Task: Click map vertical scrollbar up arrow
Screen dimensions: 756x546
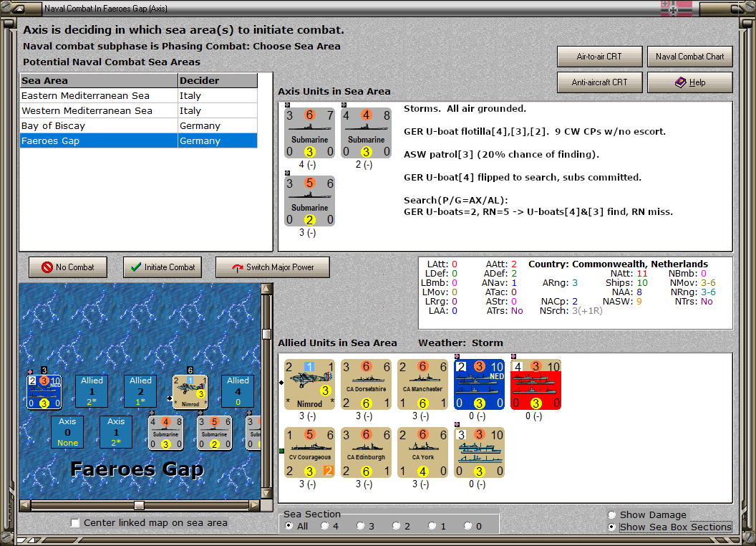Action: tap(266, 289)
